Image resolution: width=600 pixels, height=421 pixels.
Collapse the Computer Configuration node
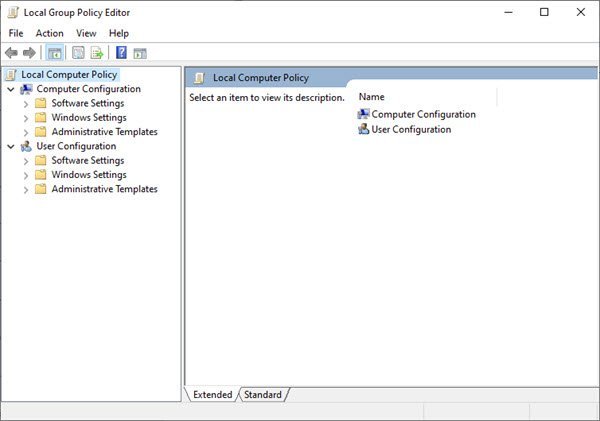point(11,90)
